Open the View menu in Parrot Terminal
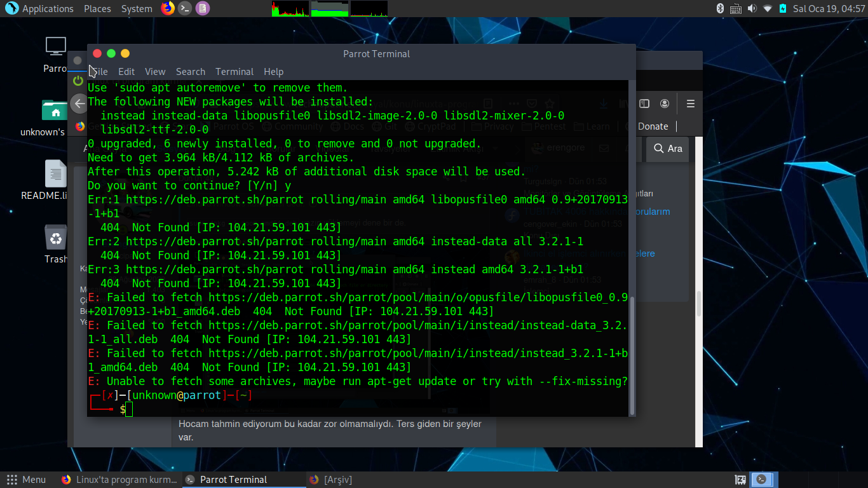The image size is (868, 488). [155, 72]
